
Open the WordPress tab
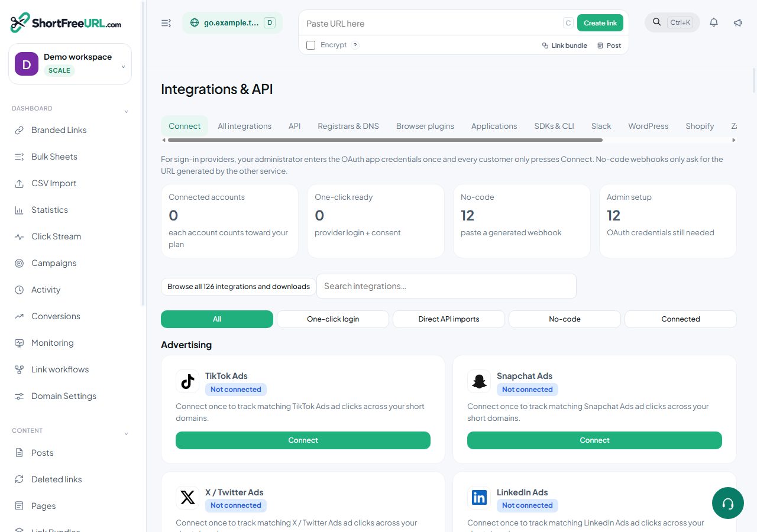tap(648, 126)
